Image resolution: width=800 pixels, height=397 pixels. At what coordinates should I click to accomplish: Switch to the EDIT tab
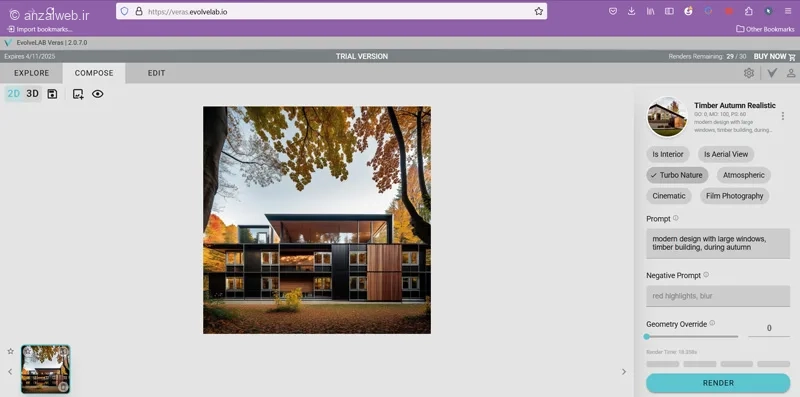click(156, 73)
